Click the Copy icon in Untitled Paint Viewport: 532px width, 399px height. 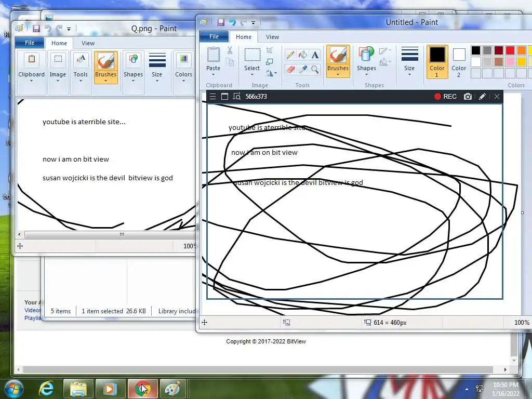coord(230,62)
